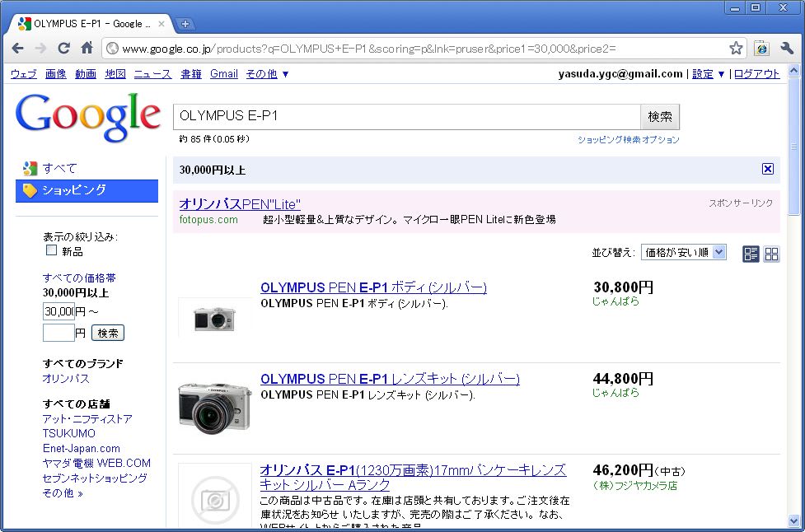Select すべて in the left sidebar
The width and height of the screenshot is (805, 532).
[59, 168]
